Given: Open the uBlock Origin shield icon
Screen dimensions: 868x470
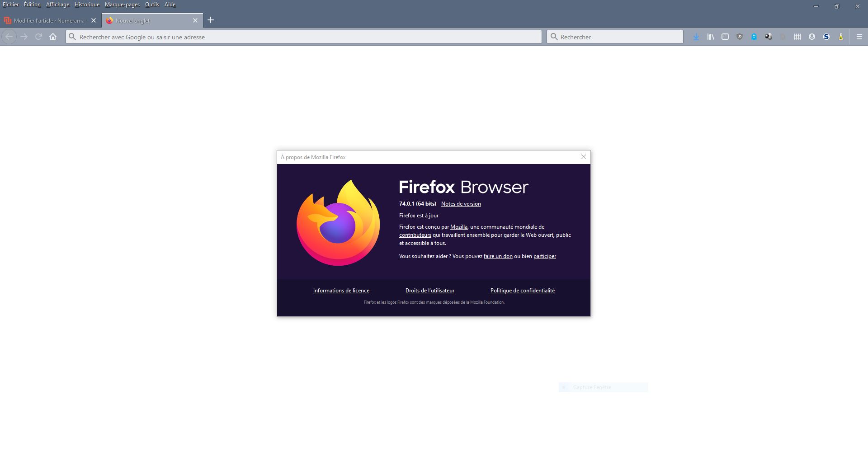Looking at the screenshot, I should pos(740,37).
